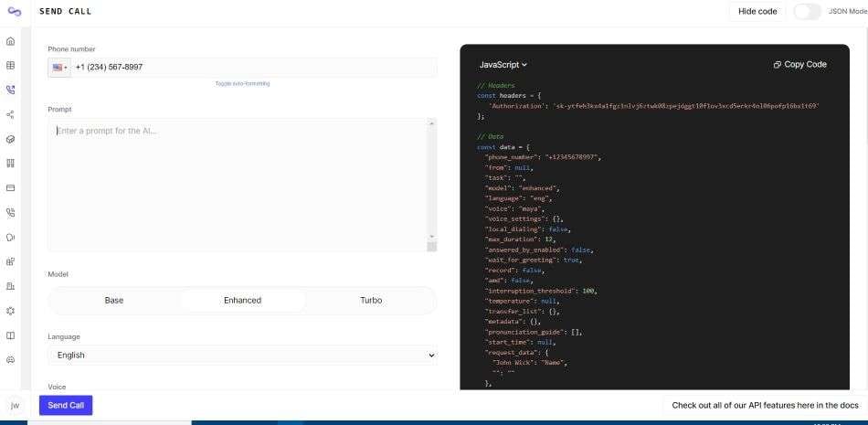Open the book documentation icon in sidebar

tap(10, 335)
